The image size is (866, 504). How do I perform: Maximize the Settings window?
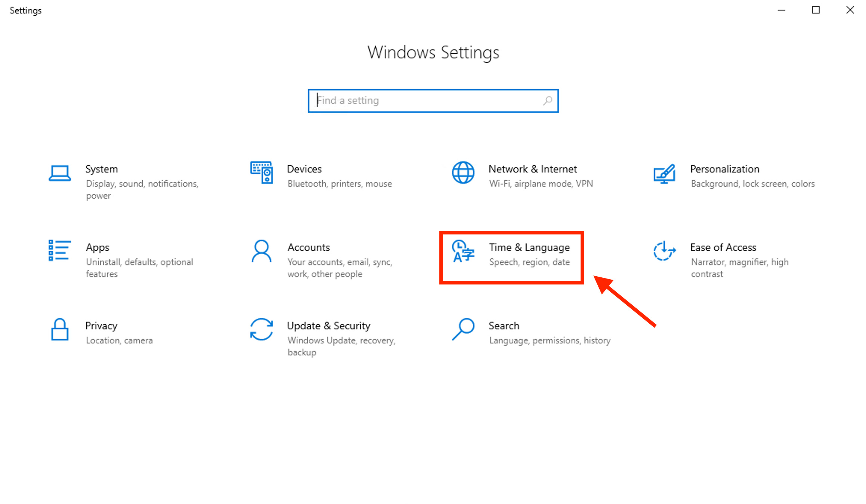(x=816, y=10)
